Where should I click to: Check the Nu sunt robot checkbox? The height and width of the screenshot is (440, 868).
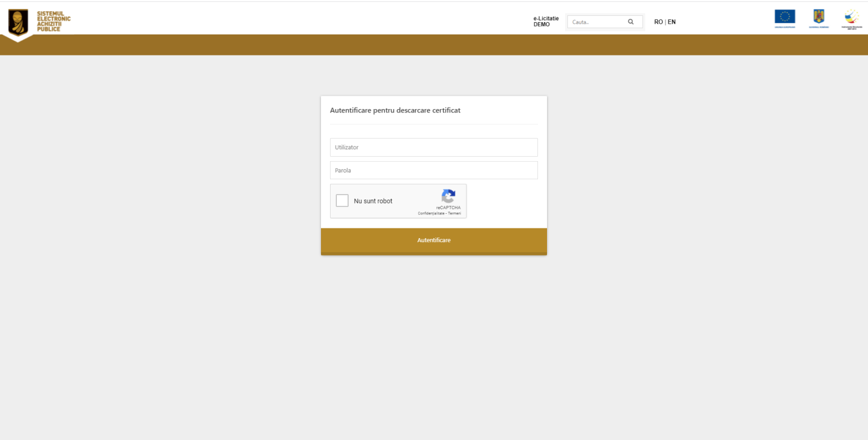(342, 201)
